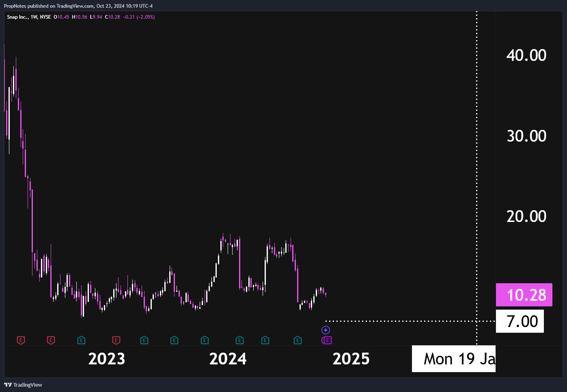Click the first green E earnings marker

[x=81, y=340]
